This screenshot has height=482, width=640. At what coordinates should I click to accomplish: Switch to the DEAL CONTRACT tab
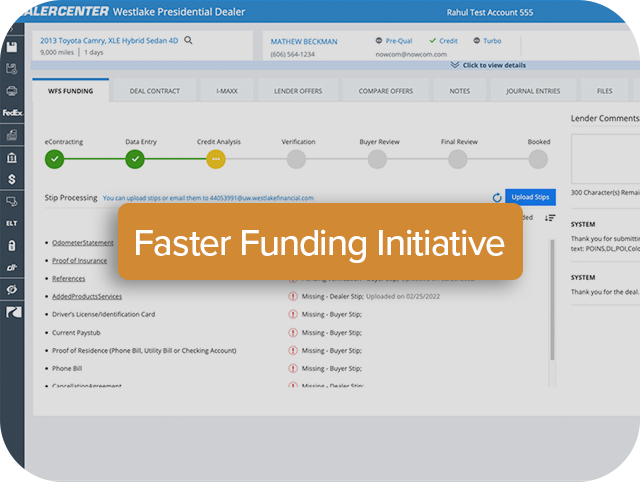(155, 91)
